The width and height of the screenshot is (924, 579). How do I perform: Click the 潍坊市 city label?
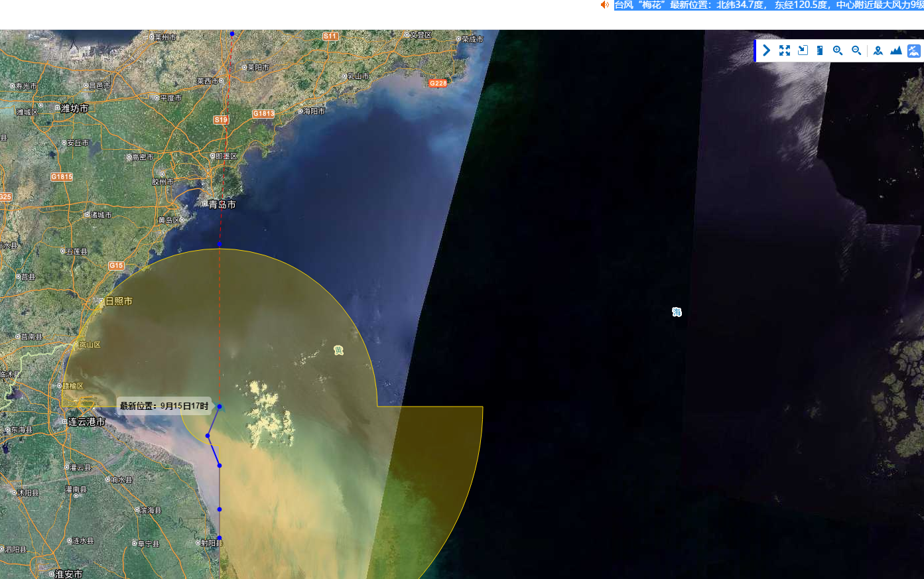point(74,108)
